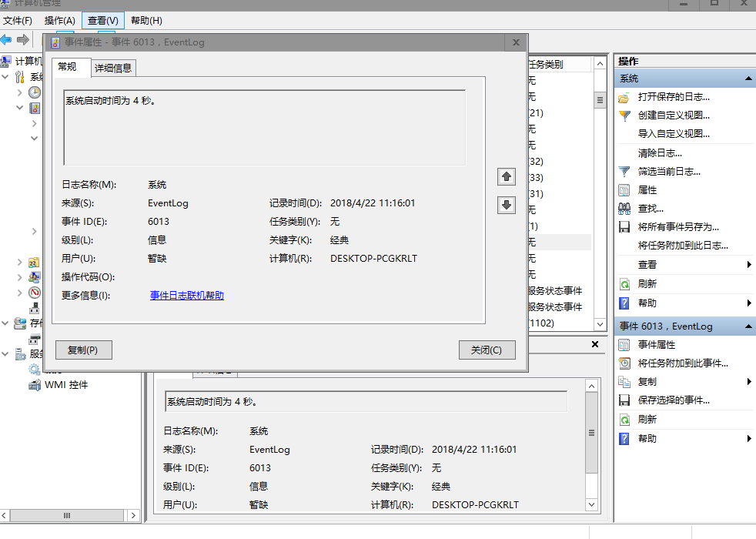Close the event properties dialog
Screen dimensions: 756x539
pos(516,42)
